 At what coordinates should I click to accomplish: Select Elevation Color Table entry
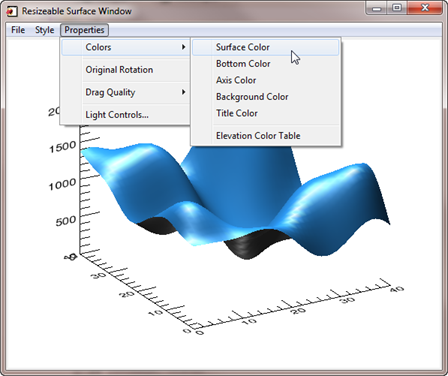pos(266,136)
